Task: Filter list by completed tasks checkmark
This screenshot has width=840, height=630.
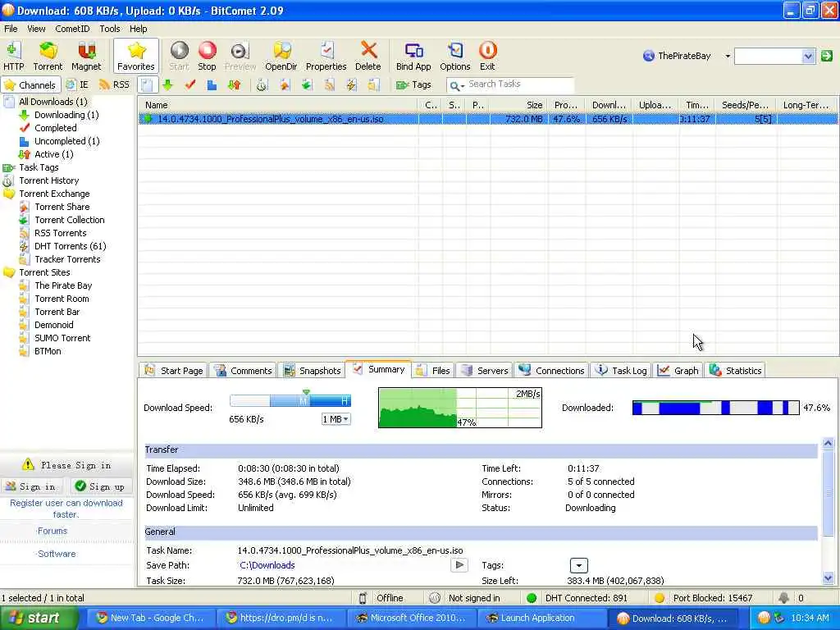Action: [x=190, y=84]
